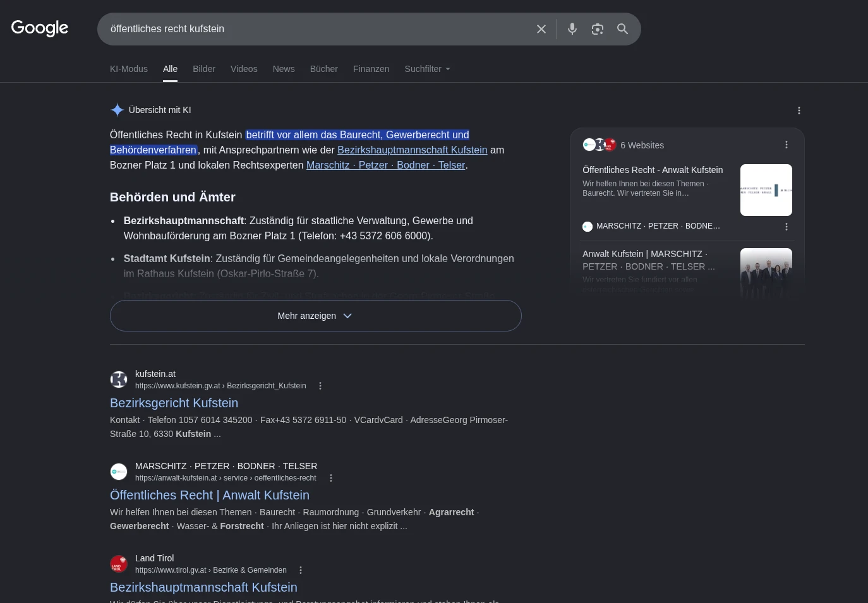Screen dimensions: 868x603
Task: Click the kufstein.at result favicon
Action: pyautogui.click(x=119, y=379)
